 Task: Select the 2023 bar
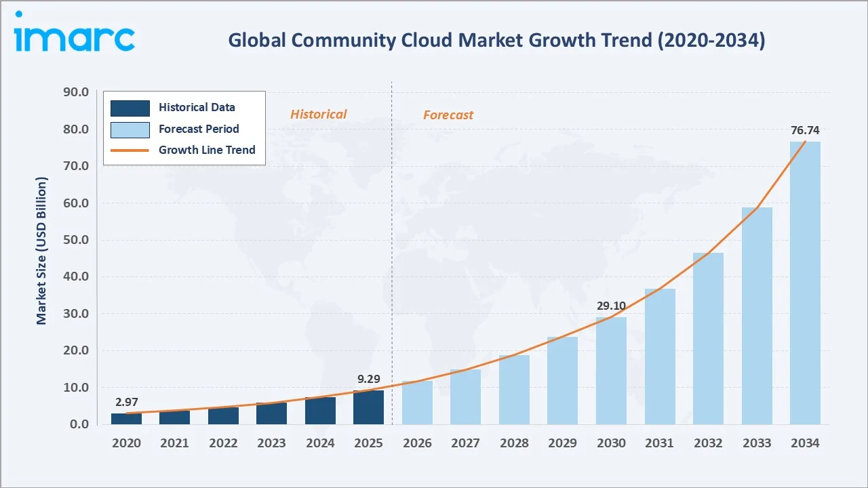272,413
